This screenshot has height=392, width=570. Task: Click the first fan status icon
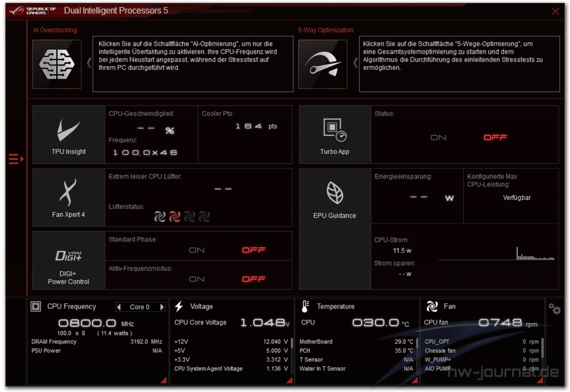click(x=160, y=217)
